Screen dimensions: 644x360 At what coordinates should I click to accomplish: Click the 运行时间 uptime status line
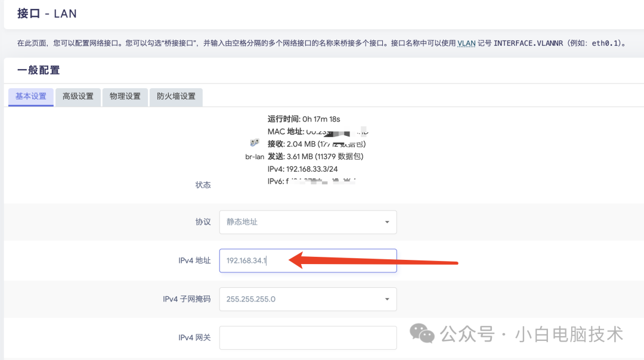[304, 119]
